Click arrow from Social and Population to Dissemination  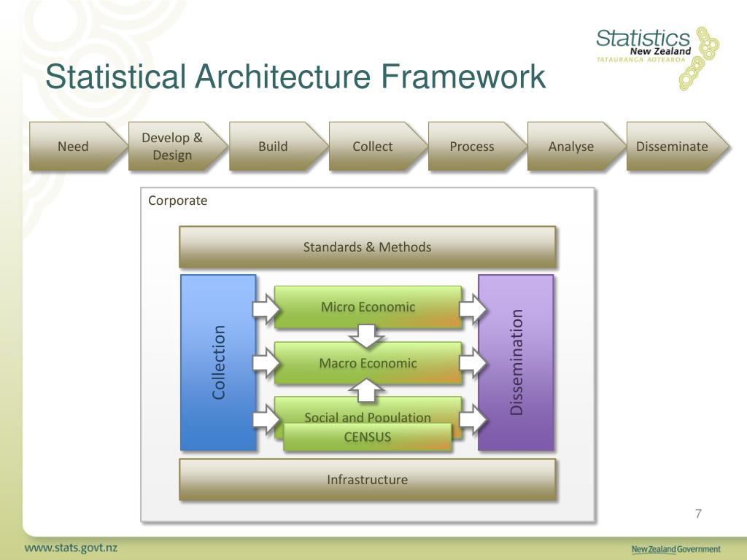tap(473, 419)
